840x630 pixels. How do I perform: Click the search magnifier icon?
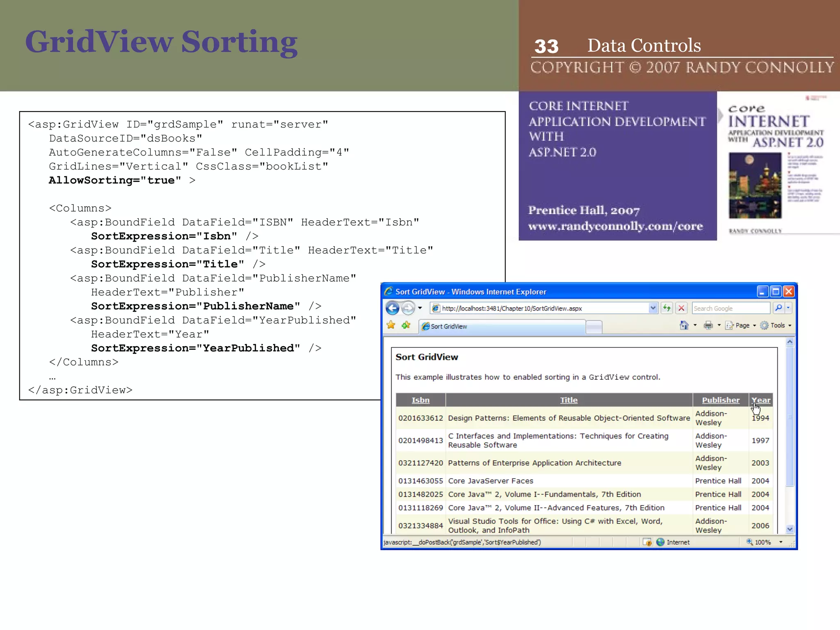tap(778, 308)
